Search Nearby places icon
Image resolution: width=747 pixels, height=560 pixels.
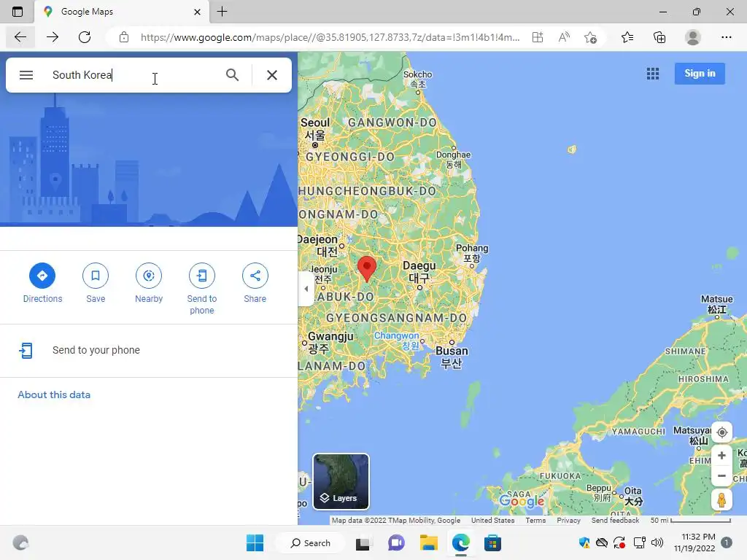pyautogui.click(x=149, y=276)
